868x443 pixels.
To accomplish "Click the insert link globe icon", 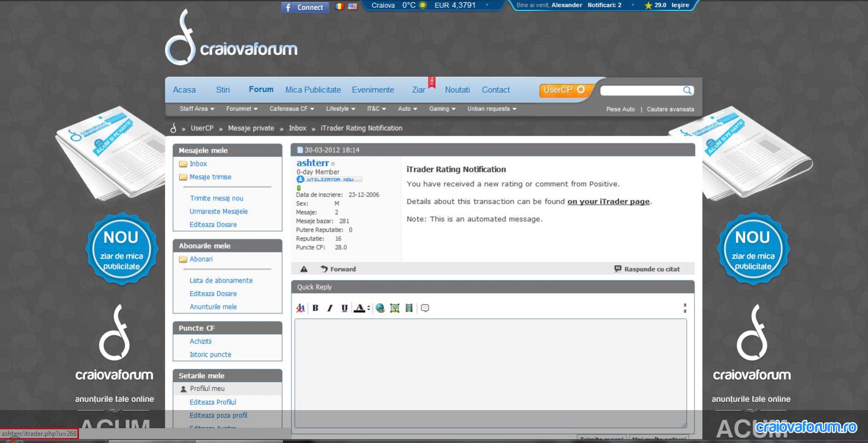I will tap(380, 308).
